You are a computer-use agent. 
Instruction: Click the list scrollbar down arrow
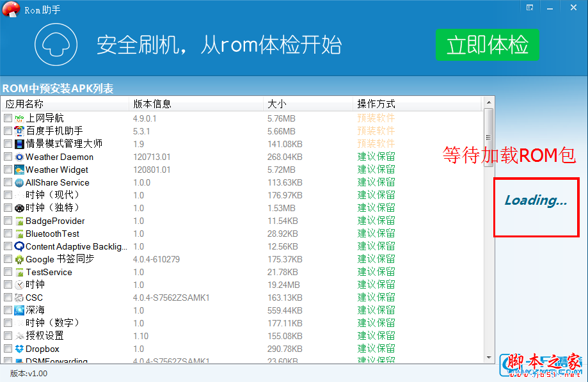tap(489, 358)
